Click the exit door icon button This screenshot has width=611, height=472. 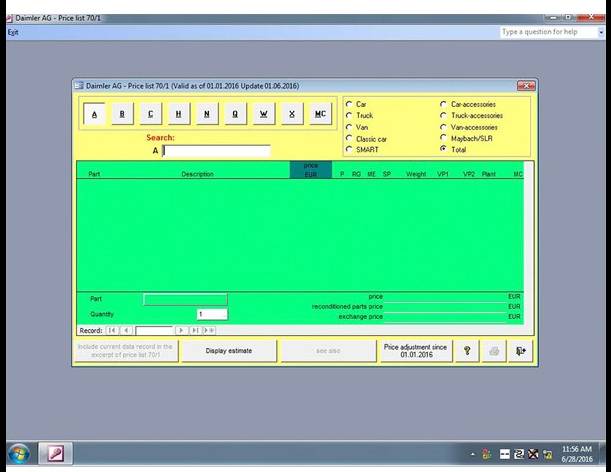tap(520, 351)
